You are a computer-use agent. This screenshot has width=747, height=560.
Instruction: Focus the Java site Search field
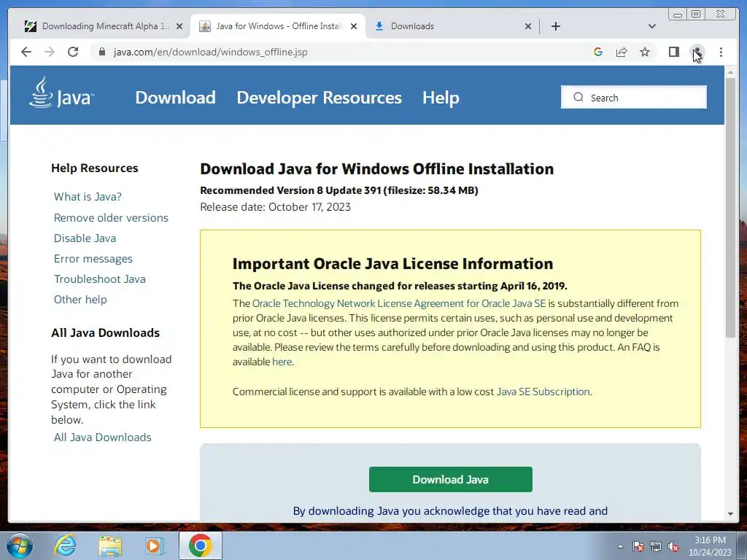point(634,97)
